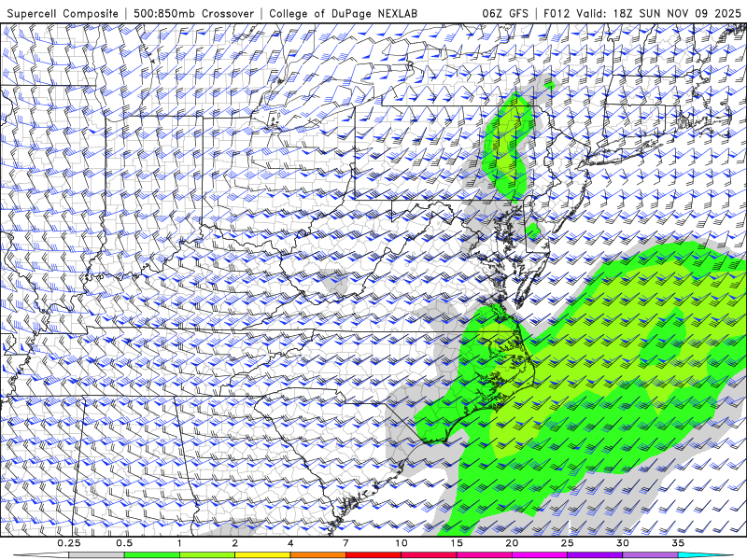Click the Supercell Composite title text
Image resolution: width=747 pixels, height=560 pixels.
pyautogui.click(x=63, y=13)
